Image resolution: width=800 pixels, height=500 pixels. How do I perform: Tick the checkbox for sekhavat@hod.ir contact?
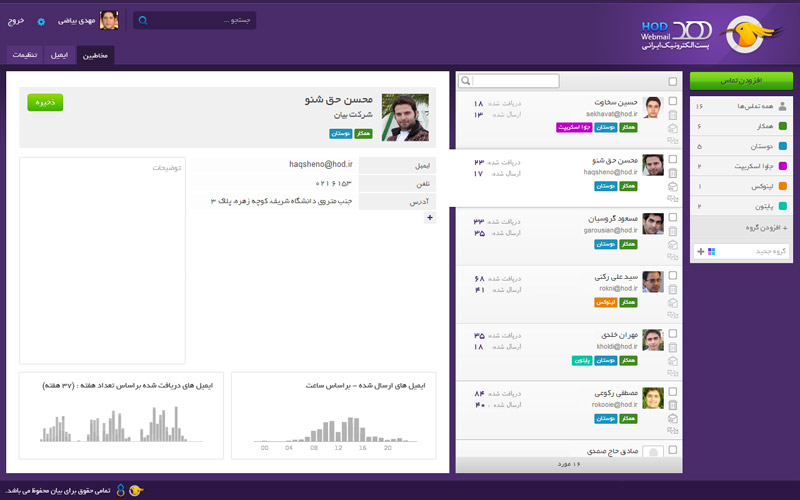coord(672,101)
